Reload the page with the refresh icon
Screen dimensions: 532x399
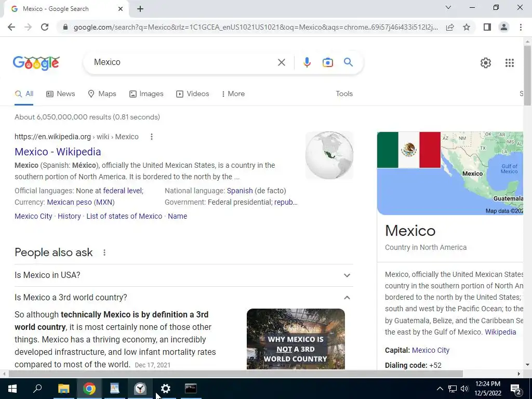(45, 27)
